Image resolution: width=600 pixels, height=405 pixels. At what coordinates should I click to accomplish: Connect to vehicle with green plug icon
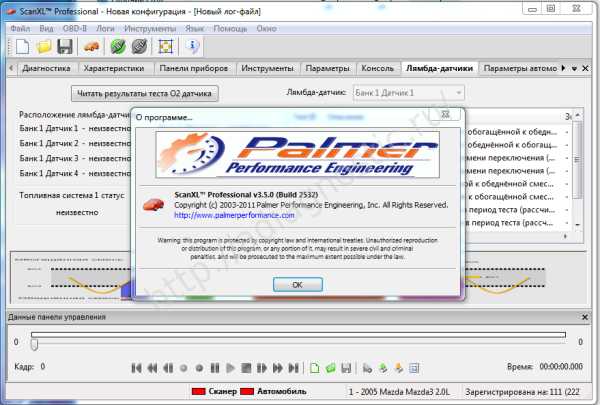(118, 47)
